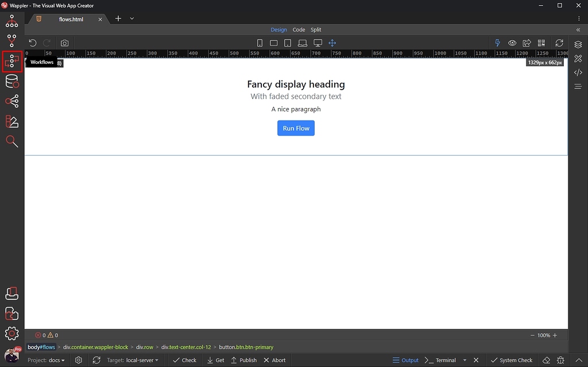588x367 pixels.
Task: Increase zoom with the plus control
Action: 555,335
